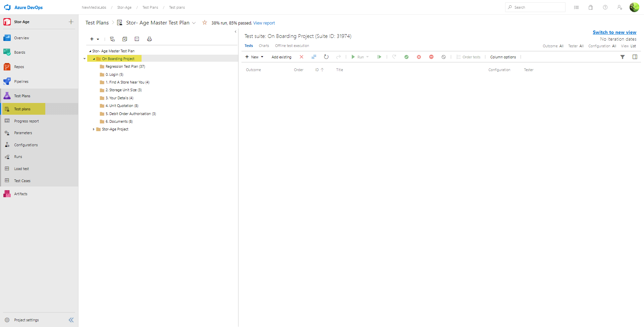Mark test as passed with green check

click(407, 57)
